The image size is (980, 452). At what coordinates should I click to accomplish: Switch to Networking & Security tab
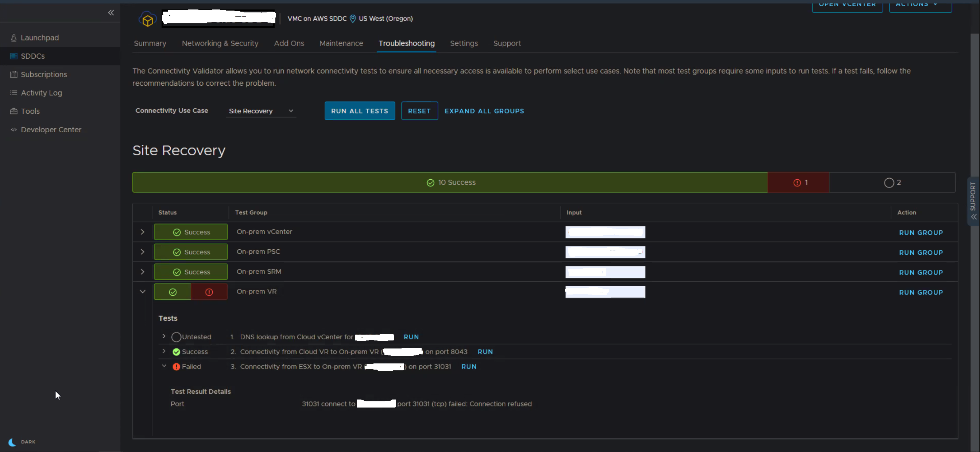[220, 43]
